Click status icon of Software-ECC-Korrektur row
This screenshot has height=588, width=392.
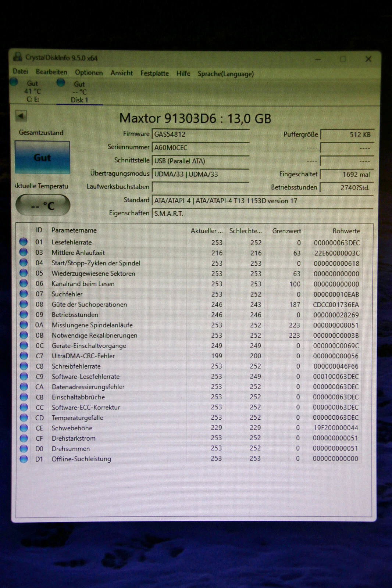tap(24, 407)
